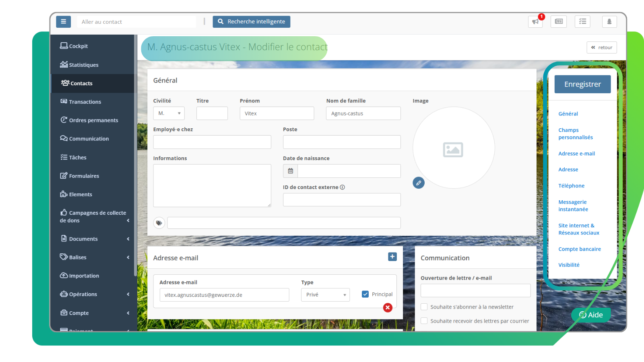
Task: Open the Type dropdown showing Privé
Action: point(325,294)
